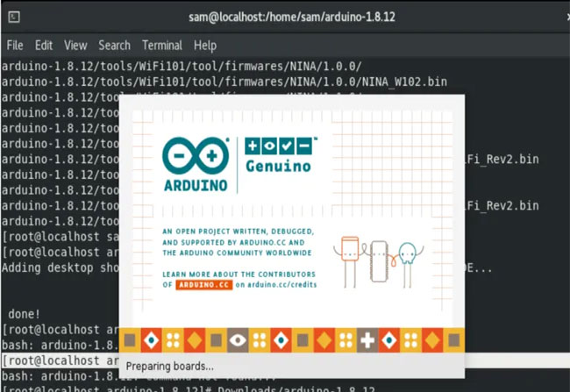Open the Search menu in terminal
Image resolution: width=570 pixels, height=392 pixels.
[114, 46]
